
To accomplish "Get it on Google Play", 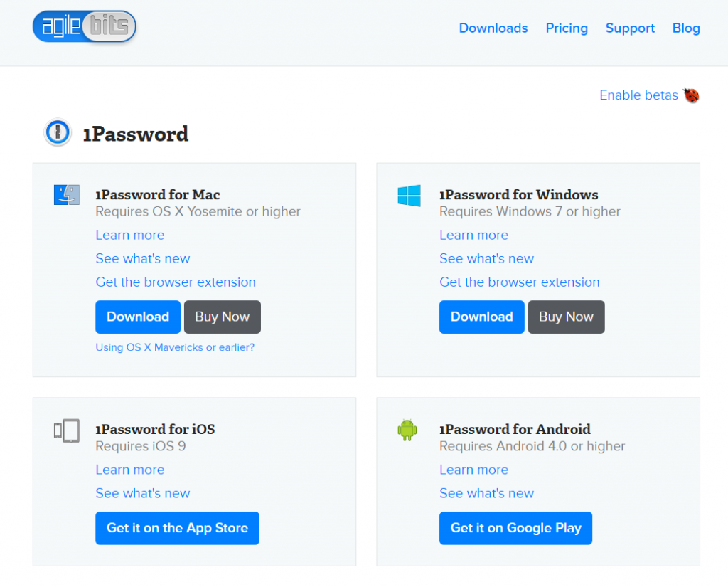I will tap(515, 528).
